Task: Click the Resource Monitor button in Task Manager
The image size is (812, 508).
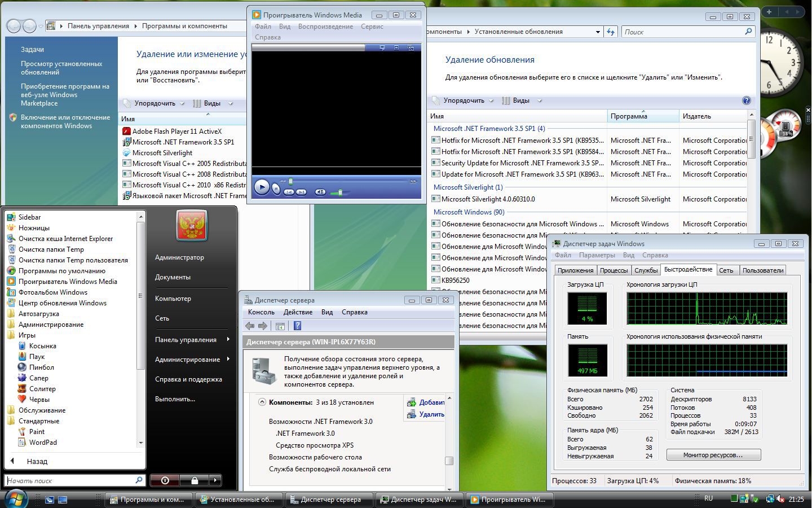Action: click(713, 455)
